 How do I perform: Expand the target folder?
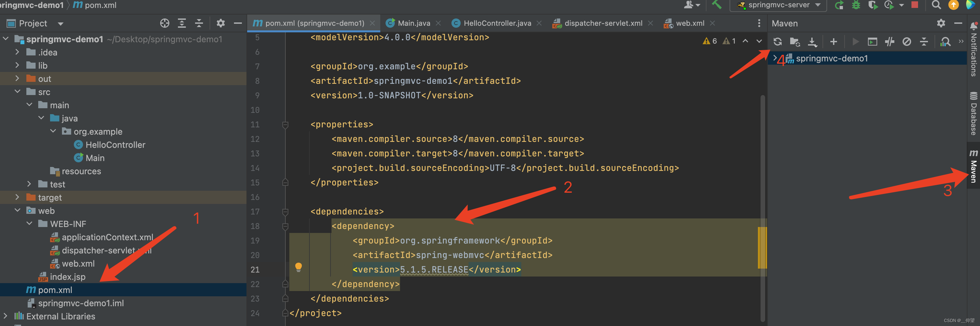point(17,197)
